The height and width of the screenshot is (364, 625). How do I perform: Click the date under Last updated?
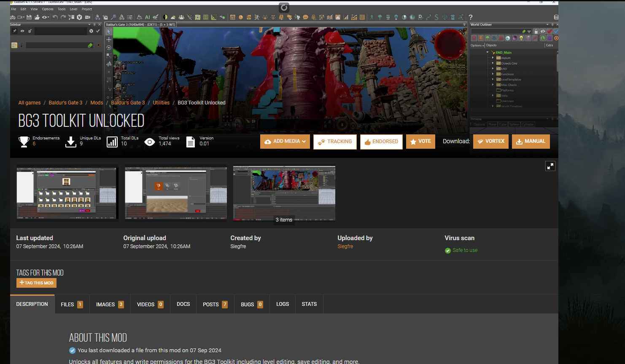point(50,246)
